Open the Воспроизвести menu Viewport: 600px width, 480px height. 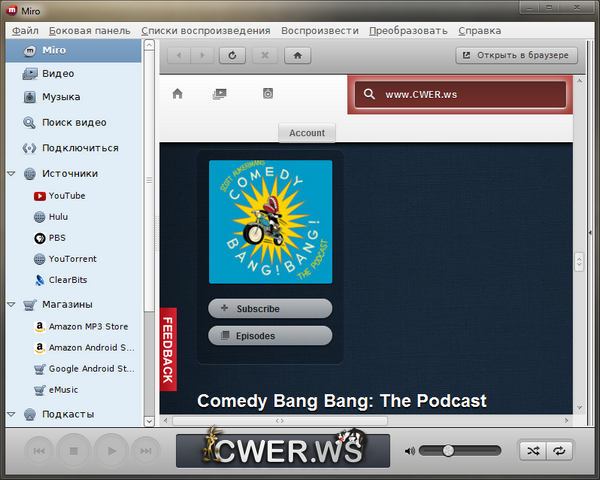coord(319,30)
